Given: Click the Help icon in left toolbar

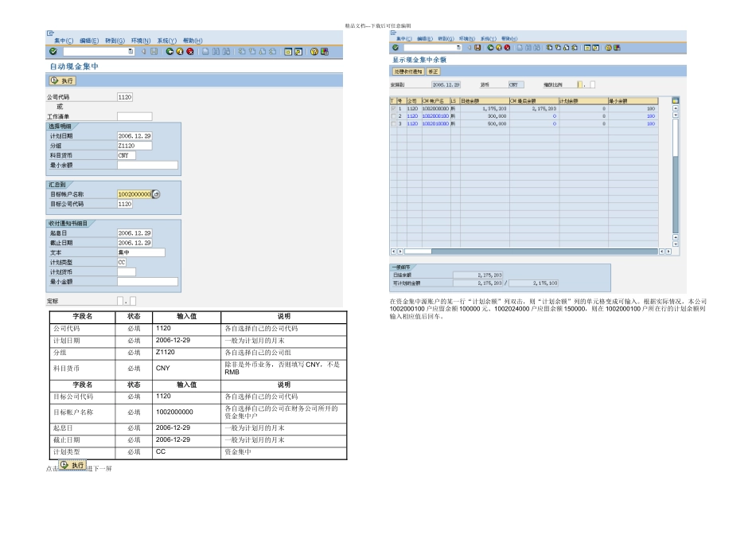Looking at the screenshot, I should tap(314, 52).
